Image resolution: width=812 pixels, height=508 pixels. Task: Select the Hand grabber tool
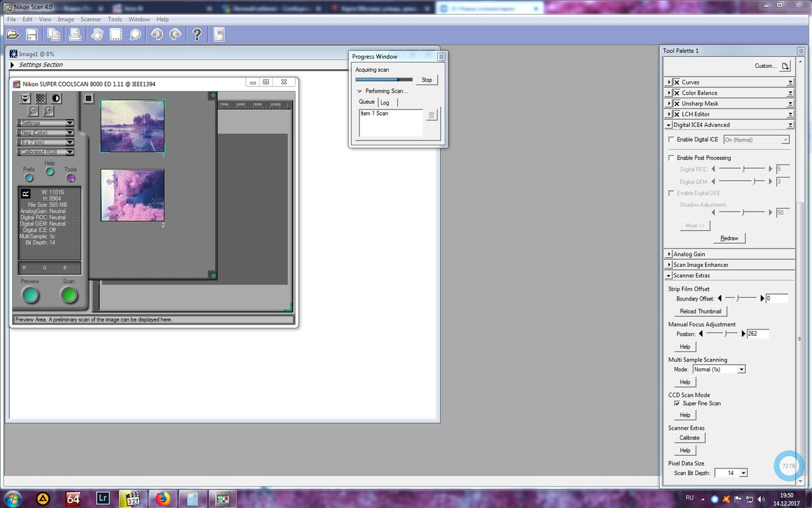[x=97, y=35]
